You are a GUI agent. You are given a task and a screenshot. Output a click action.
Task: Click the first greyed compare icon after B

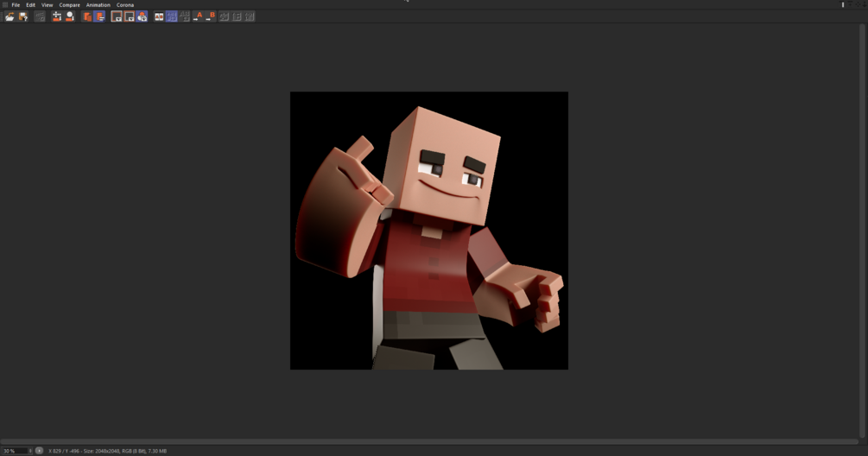pyautogui.click(x=225, y=16)
